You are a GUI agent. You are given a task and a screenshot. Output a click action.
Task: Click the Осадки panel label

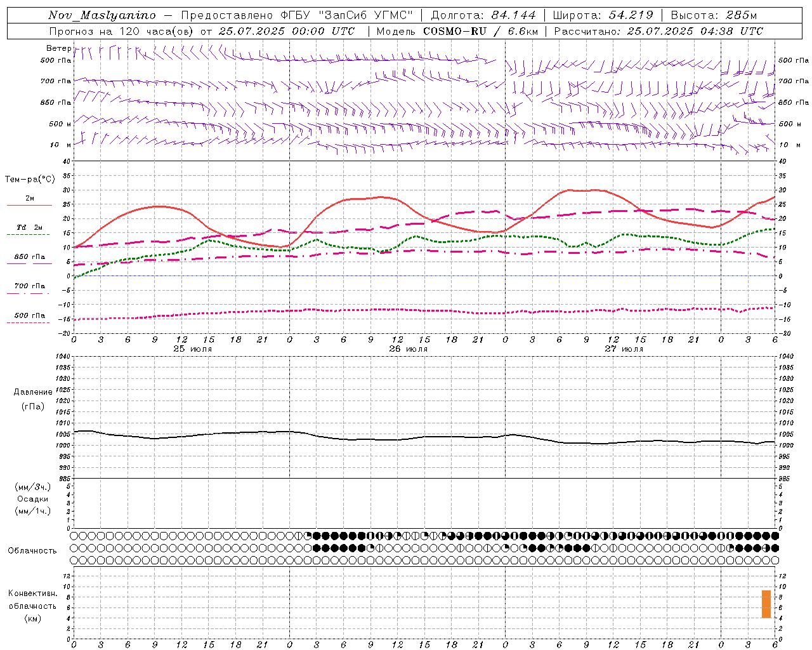[33, 499]
